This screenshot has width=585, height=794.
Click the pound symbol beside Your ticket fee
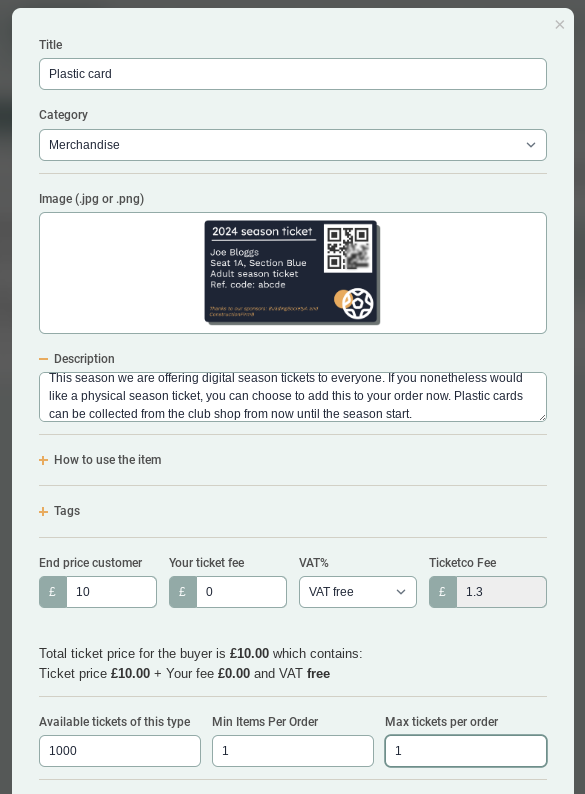(183, 592)
